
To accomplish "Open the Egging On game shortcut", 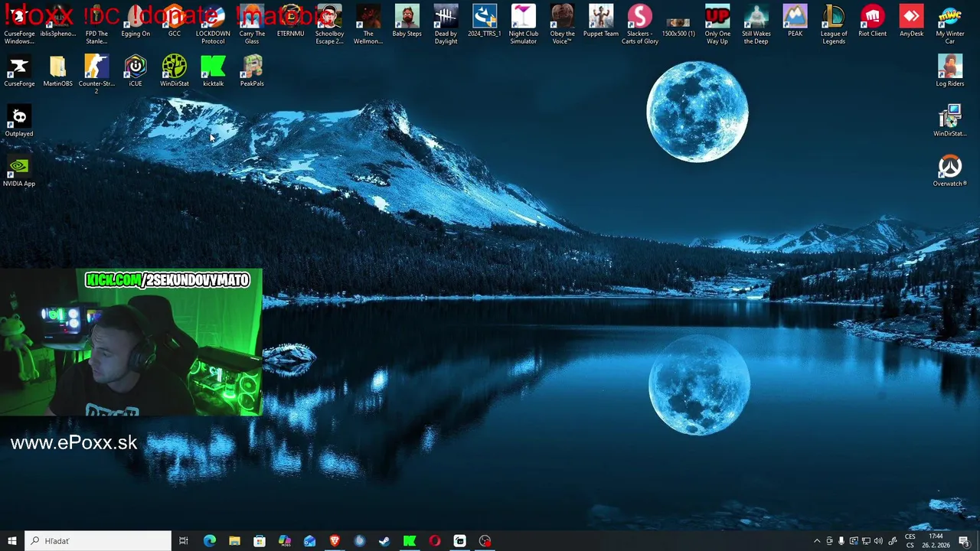I will coord(136,21).
